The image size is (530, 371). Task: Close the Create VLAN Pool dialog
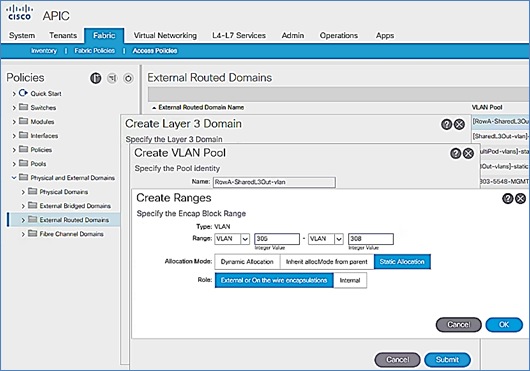(x=468, y=153)
